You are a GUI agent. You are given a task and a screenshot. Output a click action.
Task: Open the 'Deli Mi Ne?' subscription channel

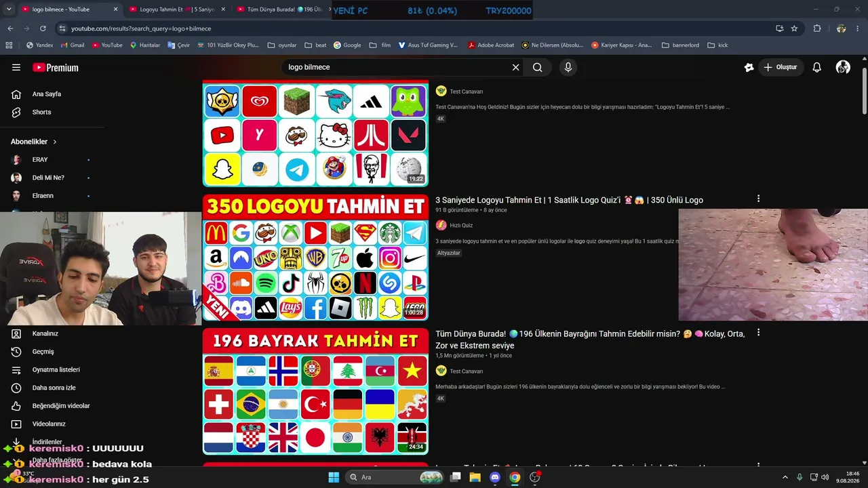click(x=47, y=178)
